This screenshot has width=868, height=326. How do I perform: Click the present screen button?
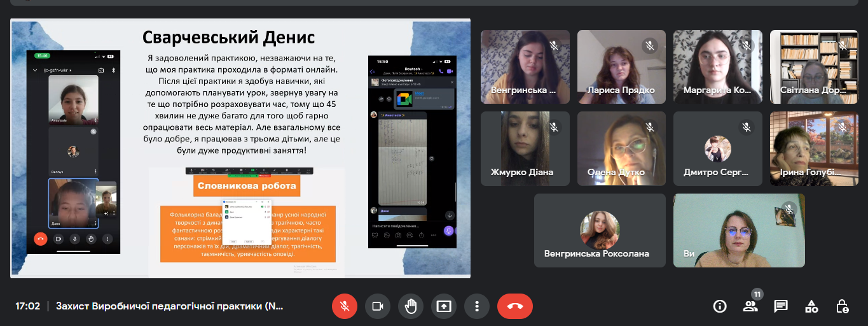pyautogui.click(x=443, y=306)
